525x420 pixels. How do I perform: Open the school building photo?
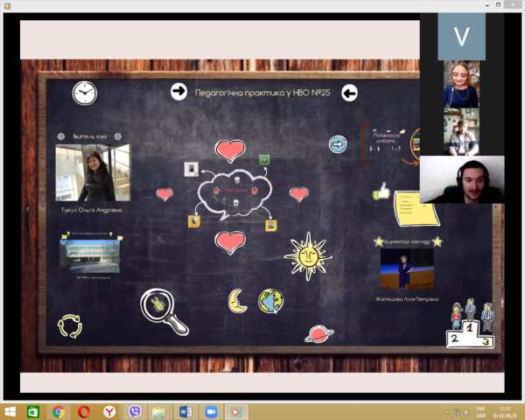[89, 255]
